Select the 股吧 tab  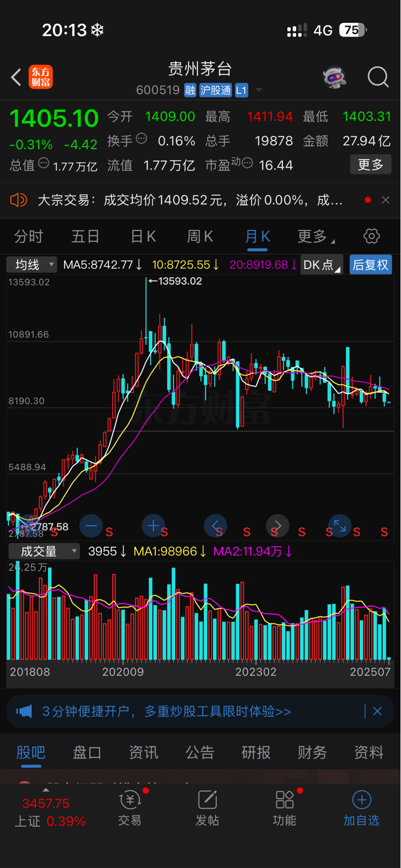coord(31,752)
